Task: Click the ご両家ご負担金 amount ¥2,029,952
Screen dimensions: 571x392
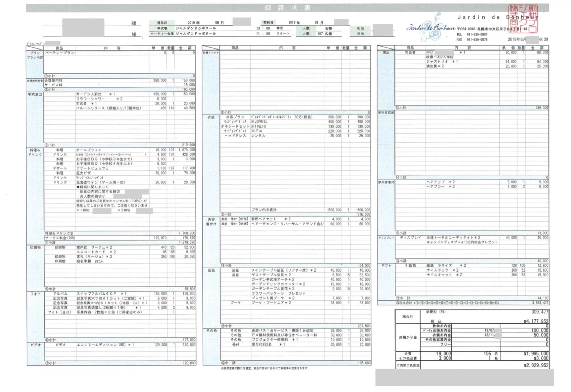Action: [x=536, y=365]
